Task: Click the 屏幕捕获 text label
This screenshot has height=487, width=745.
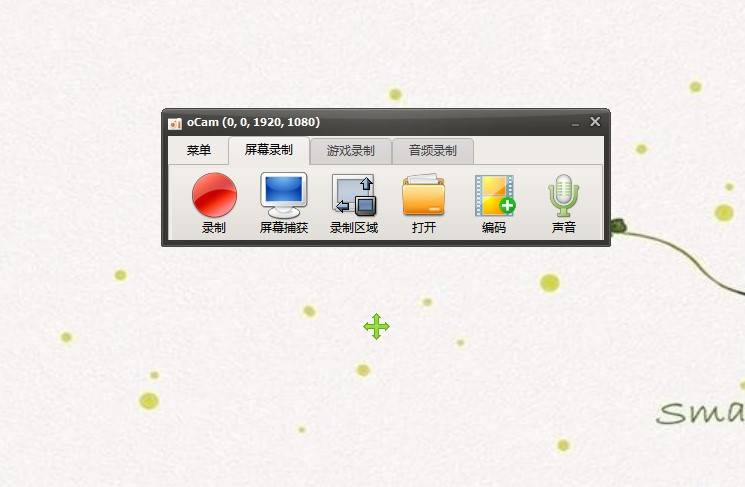Action: 284,228
